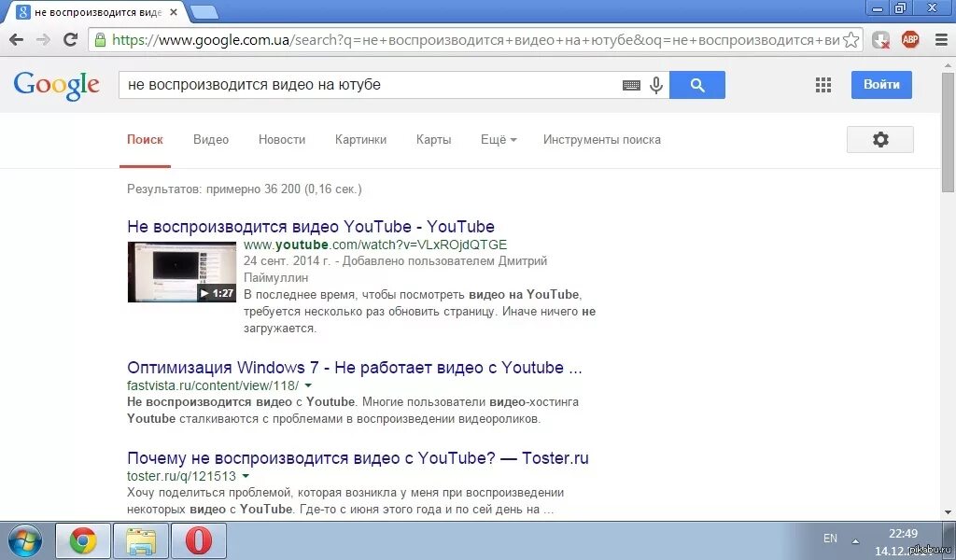Viewport: 956px width, 560px height.
Task: Start voice search with the microphone icon
Action: click(656, 85)
